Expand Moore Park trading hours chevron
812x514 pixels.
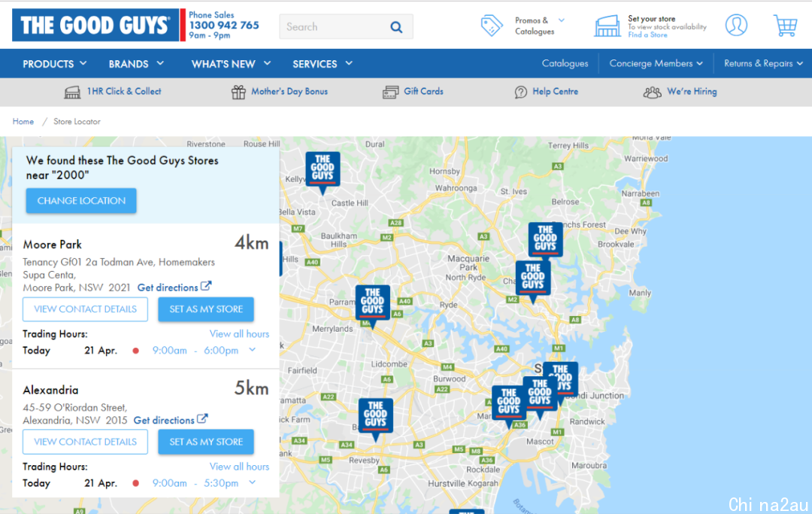tap(252, 350)
